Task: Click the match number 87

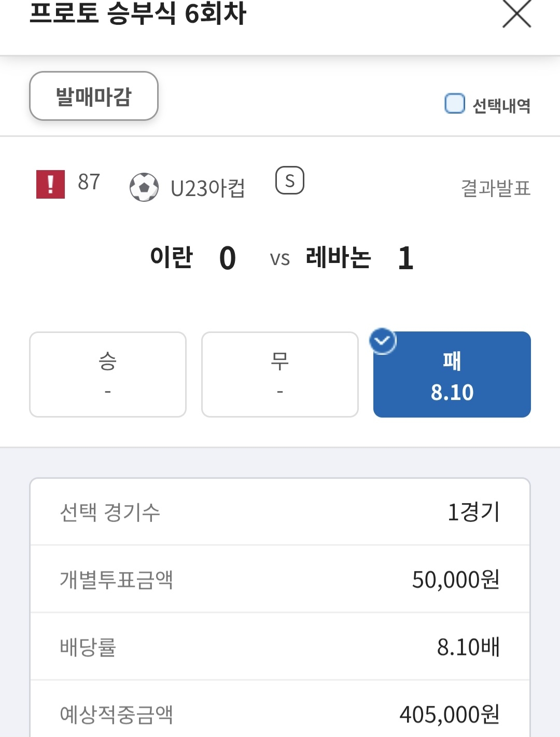Action: (x=89, y=182)
